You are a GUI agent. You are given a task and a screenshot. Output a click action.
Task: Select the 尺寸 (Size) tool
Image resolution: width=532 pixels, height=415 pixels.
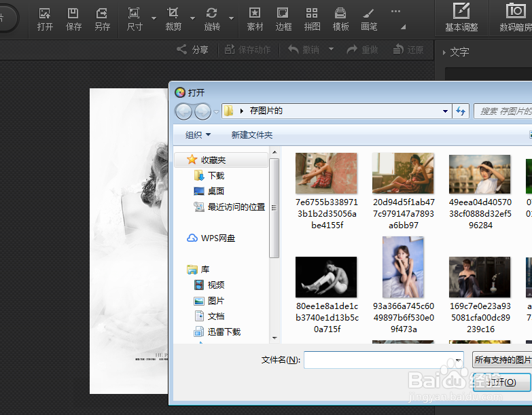[x=135, y=19]
